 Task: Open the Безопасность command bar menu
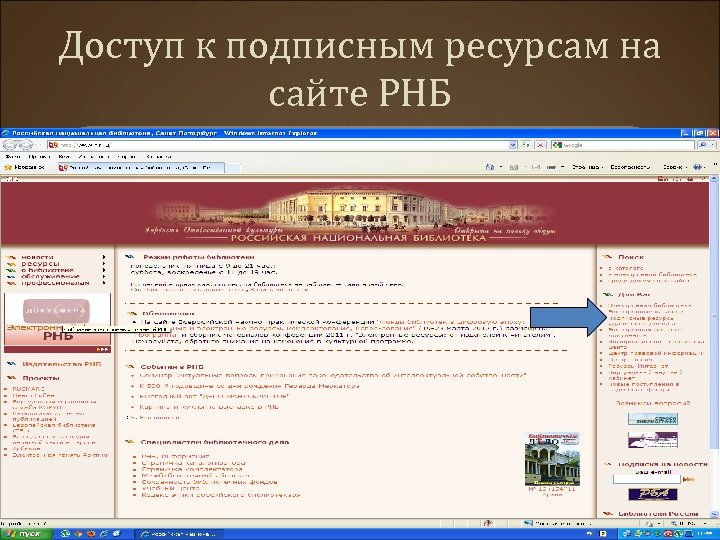[630, 168]
